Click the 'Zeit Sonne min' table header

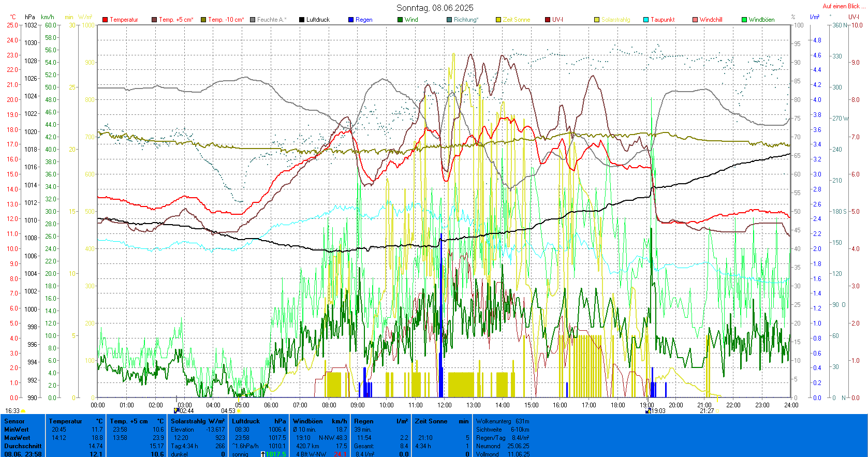click(442, 421)
